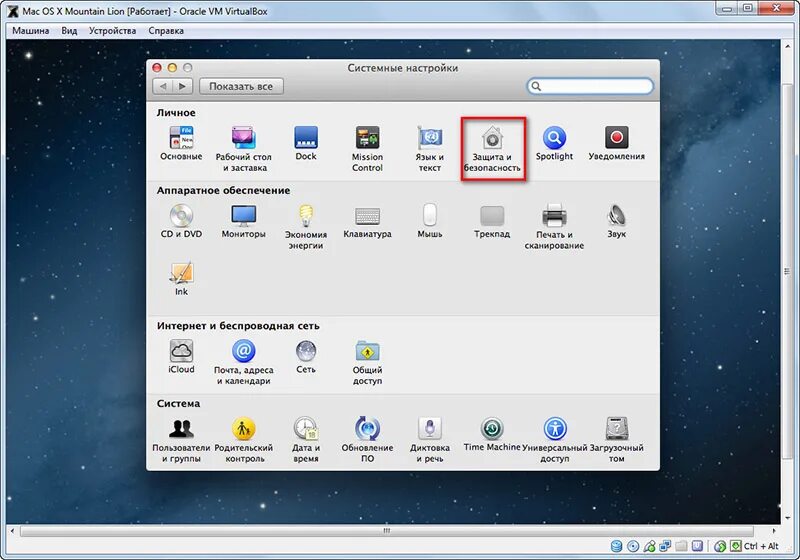This screenshot has height=560, width=800.
Task: Open Трекпад settings
Action: pyautogui.click(x=492, y=221)
